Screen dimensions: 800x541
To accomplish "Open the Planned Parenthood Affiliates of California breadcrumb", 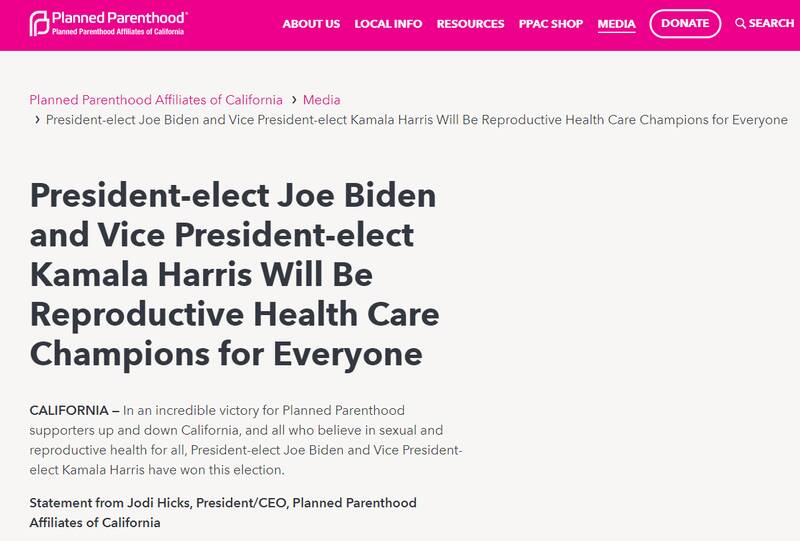I will 156,100.
